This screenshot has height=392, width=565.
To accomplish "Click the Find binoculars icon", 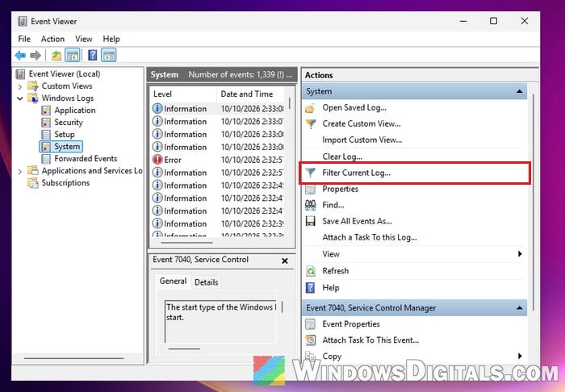I will (310, 205).
